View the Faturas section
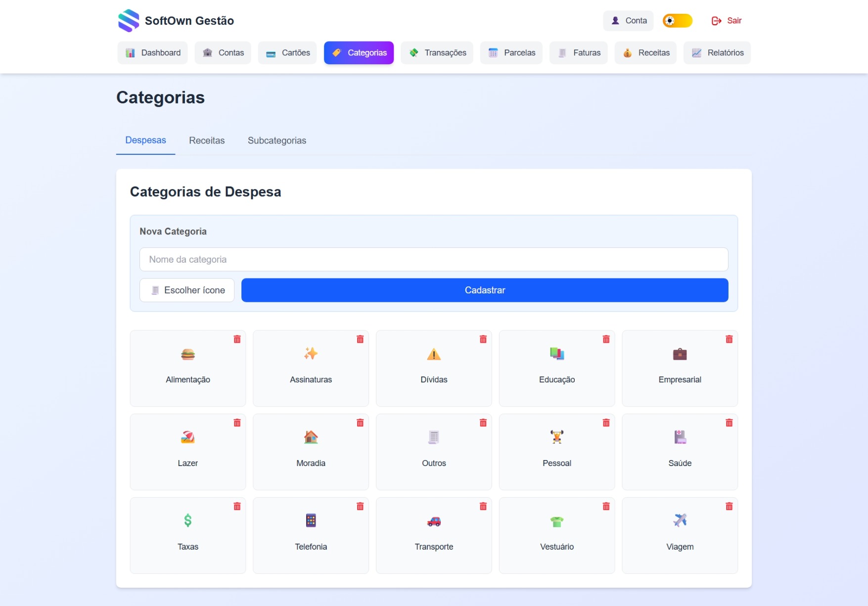 coord(579,52)
